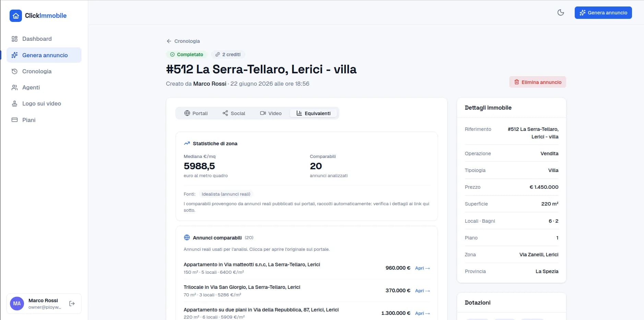Navigate to Piani in the sidebar

coord(44,120)
